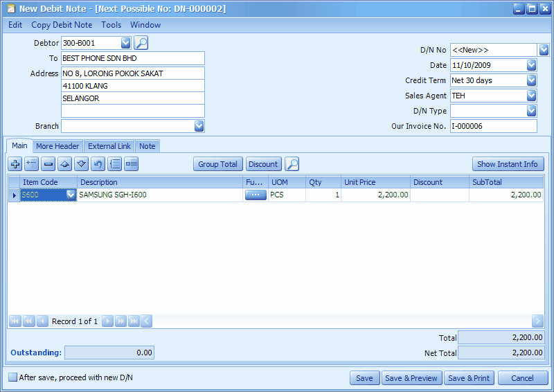Open the Debtor dropdown

(126, 43)
